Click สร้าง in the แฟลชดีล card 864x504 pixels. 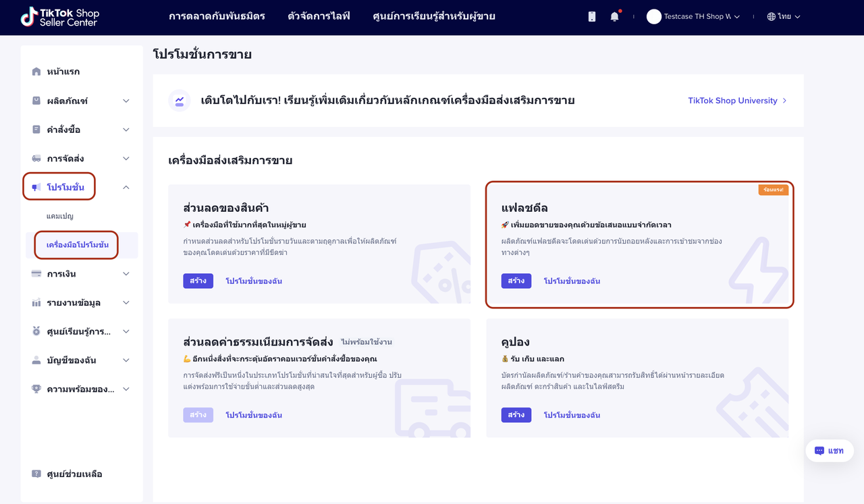click(x=516, y=281)
